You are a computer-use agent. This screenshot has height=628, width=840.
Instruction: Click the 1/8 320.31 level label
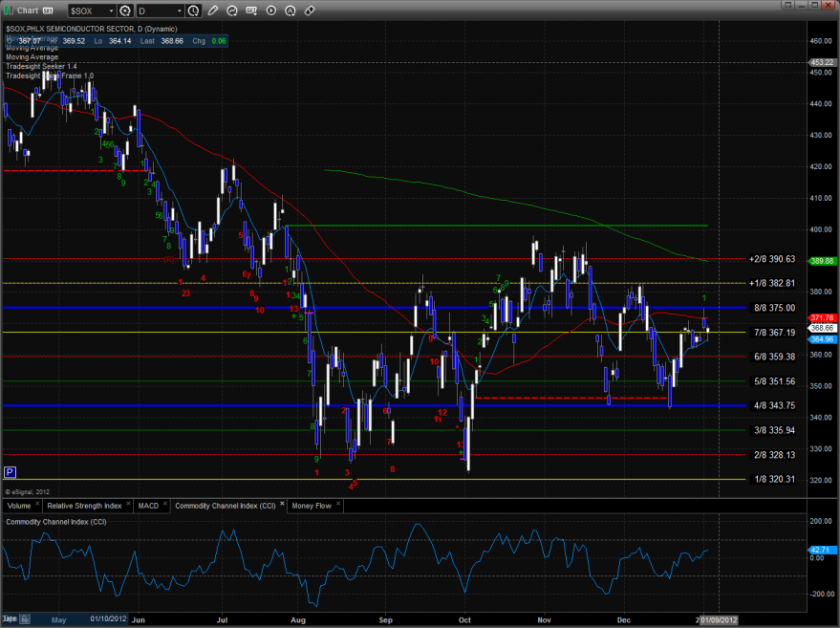click(775, 480)
